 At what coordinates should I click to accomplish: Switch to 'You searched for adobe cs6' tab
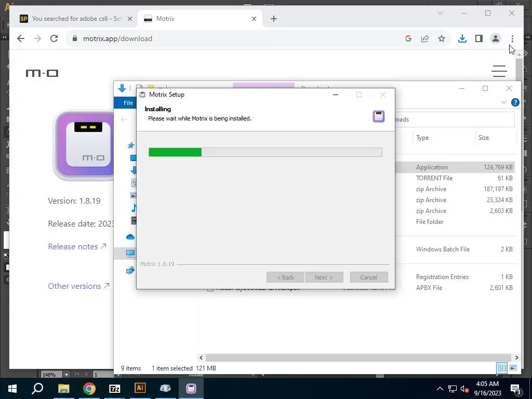pos(77,19)
